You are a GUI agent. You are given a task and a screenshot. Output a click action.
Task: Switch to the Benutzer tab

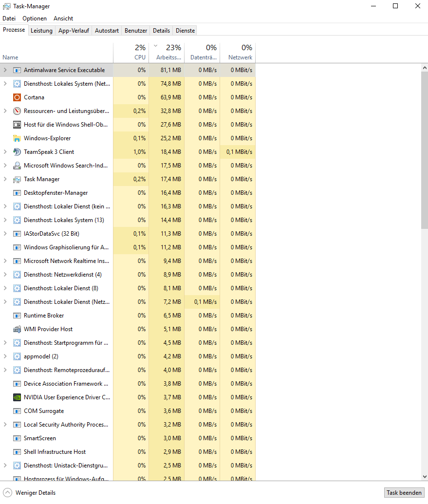coord(135,31)
